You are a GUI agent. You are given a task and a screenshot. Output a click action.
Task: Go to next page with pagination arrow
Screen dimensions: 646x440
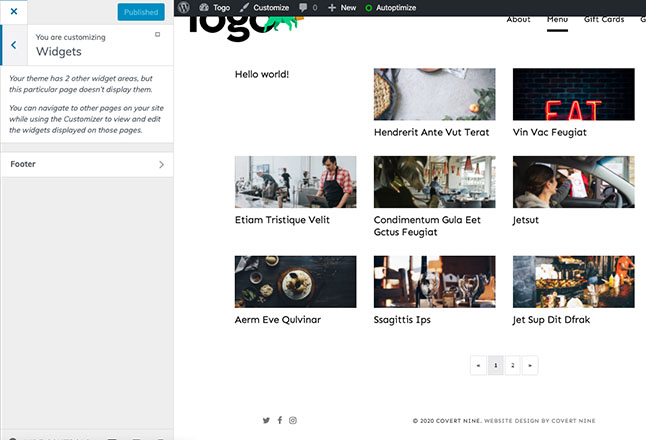[x=530, y=365]
